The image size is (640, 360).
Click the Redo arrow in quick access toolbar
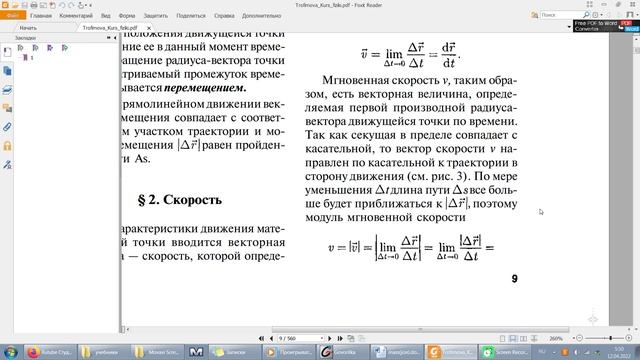(x=71, y=5)
